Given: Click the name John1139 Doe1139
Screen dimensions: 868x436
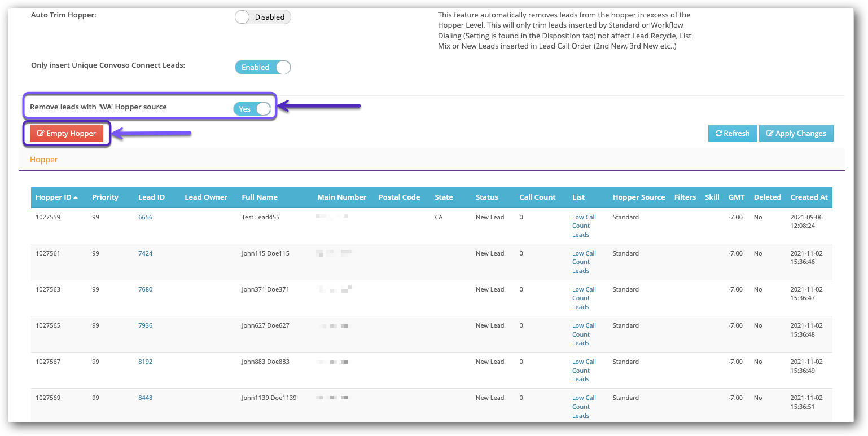Looking at the screenshot, I should (269, 398).
